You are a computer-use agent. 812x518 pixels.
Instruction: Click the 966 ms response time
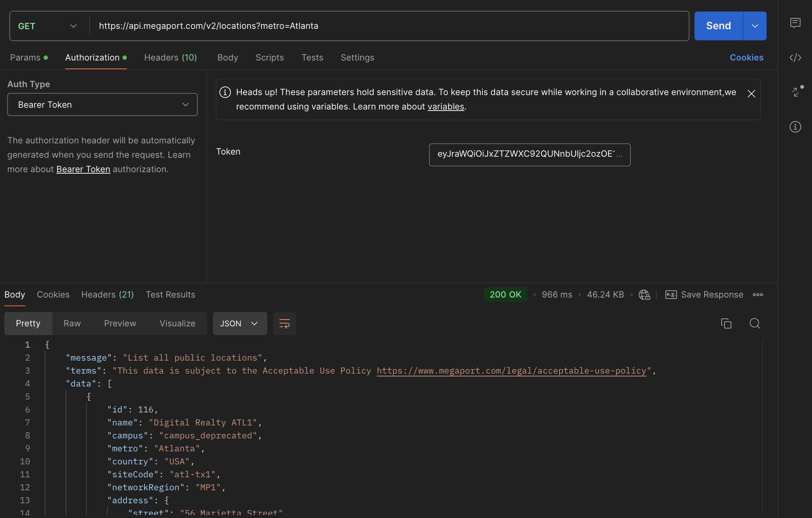click(557, 295)
